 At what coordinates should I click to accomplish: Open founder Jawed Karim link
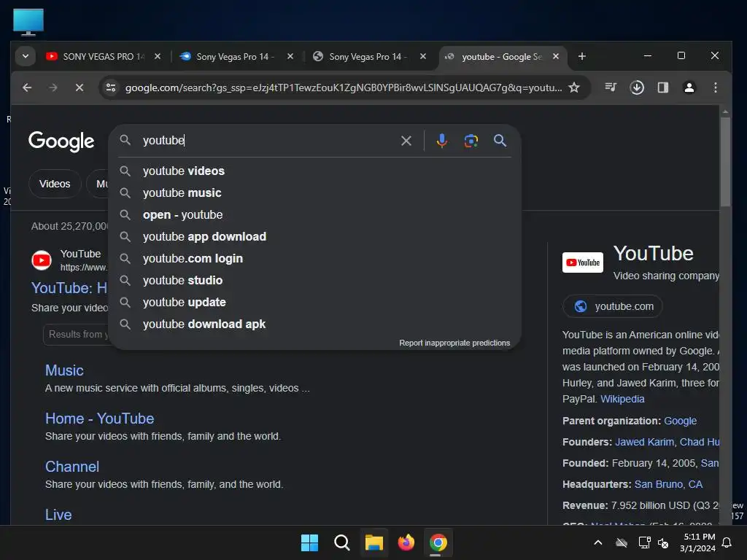click(x=645, y=442)
